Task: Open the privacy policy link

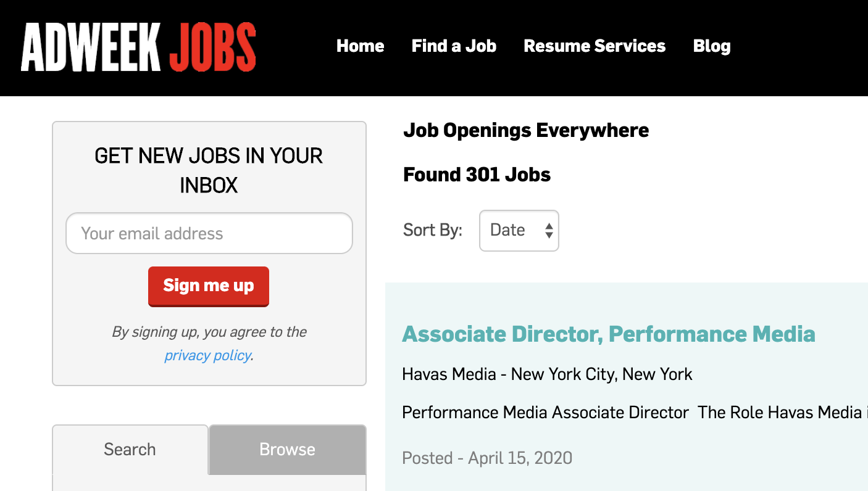Action: click(x=207, y=356)
